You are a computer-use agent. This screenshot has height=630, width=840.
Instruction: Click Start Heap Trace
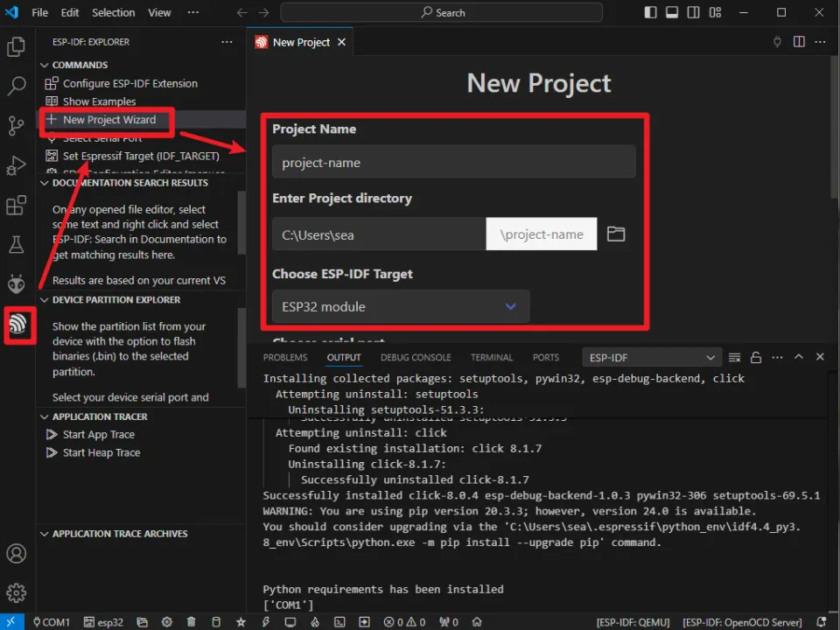[101, 452]
